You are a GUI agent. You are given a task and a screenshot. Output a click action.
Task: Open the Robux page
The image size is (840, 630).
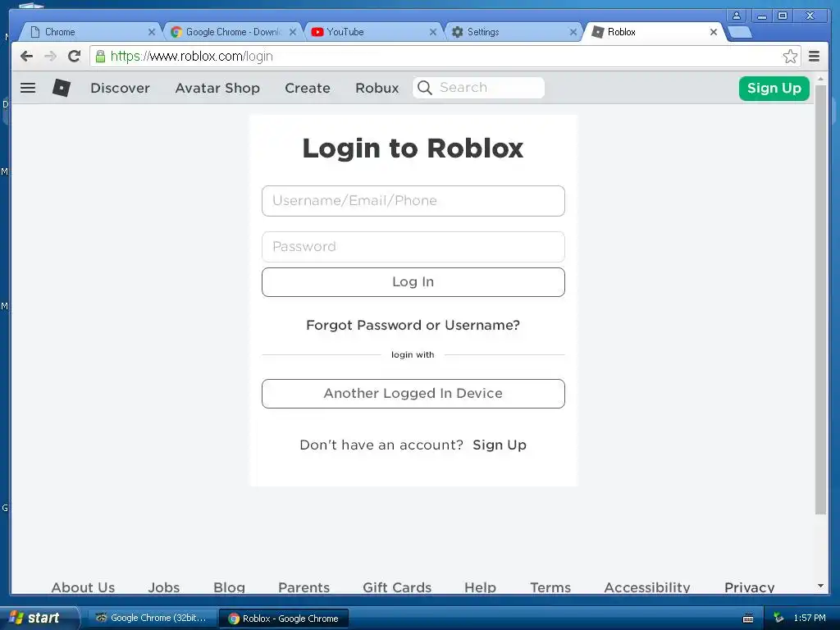(x=377, y=88)
